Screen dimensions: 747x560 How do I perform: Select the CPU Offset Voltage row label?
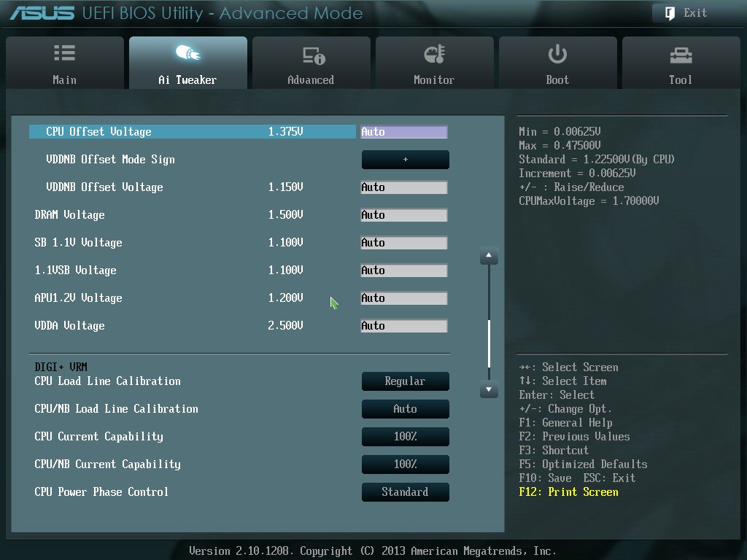(98, 132)
